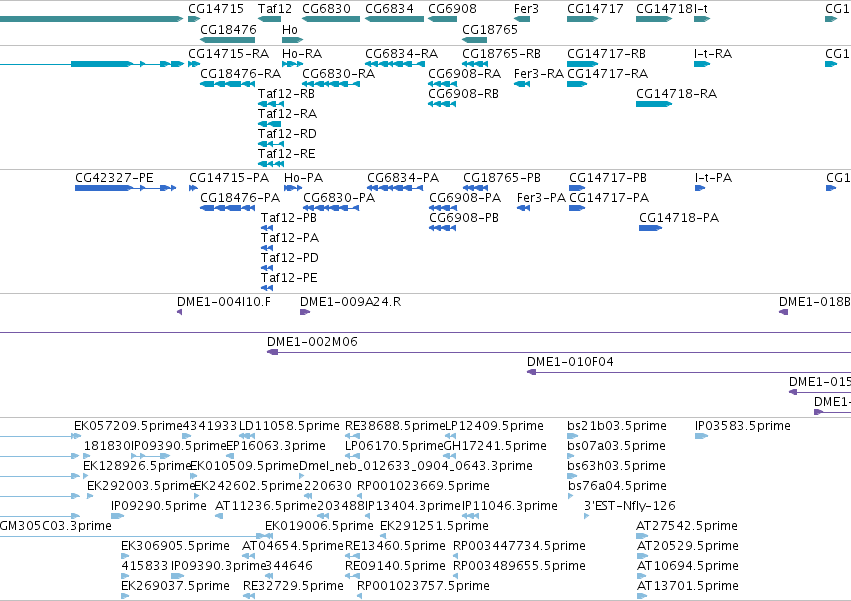Select protein Taf12-PB
The height and width of the screenshot is (601, 851).
click(289, 218)
